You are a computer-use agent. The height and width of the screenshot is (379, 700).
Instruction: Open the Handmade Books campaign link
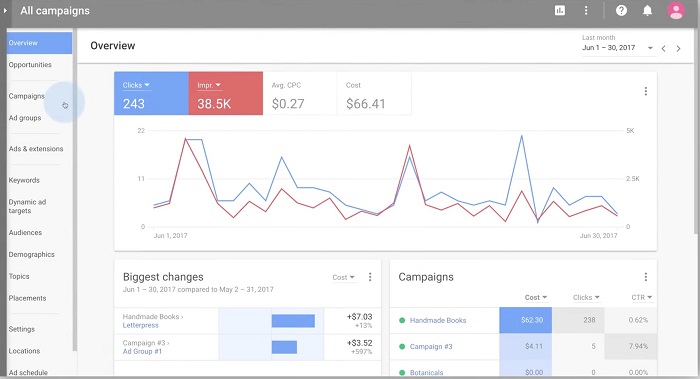[x=438, y=320]
